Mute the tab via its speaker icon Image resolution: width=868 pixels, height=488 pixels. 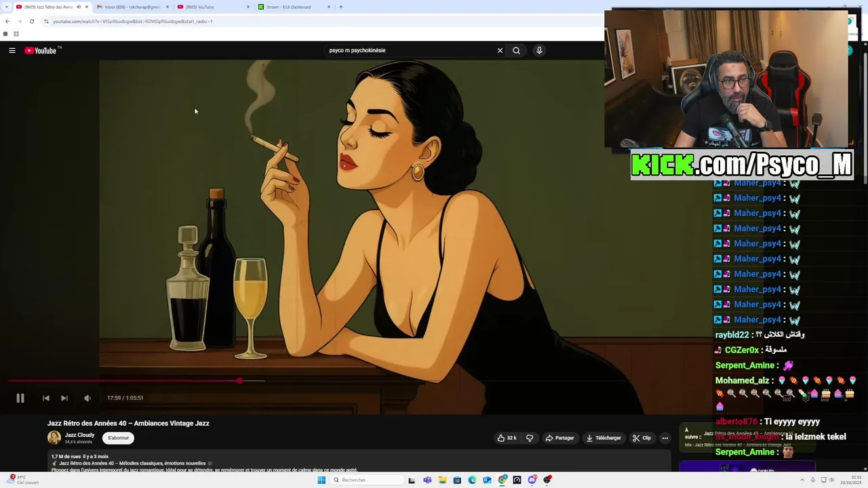pyautogui.click(x=78, y=7)
